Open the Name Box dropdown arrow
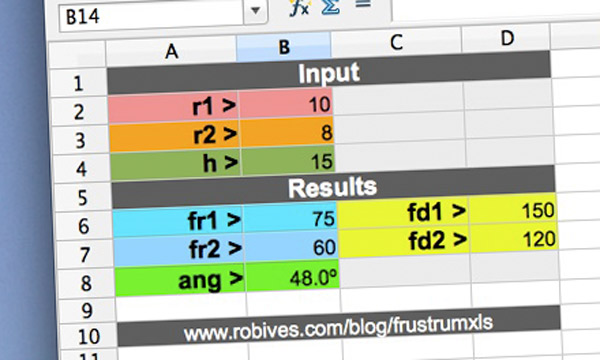The image size is (600, 360). click(255, 11)
